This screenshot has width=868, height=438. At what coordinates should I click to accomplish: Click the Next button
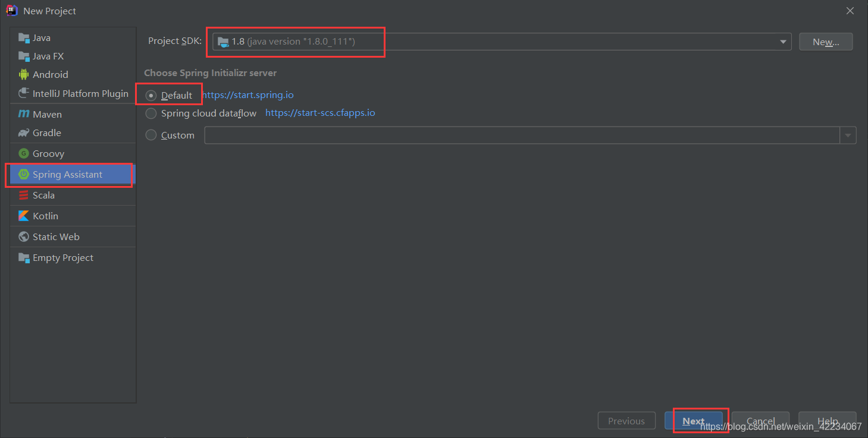[694, 421]
